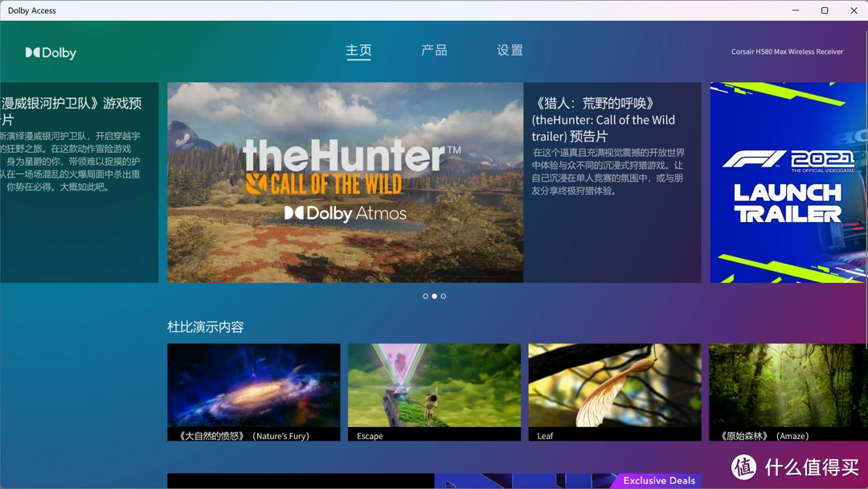868x489 pixels.
Task: Maximize the Dolby Access window
Action: click(825, 10)
